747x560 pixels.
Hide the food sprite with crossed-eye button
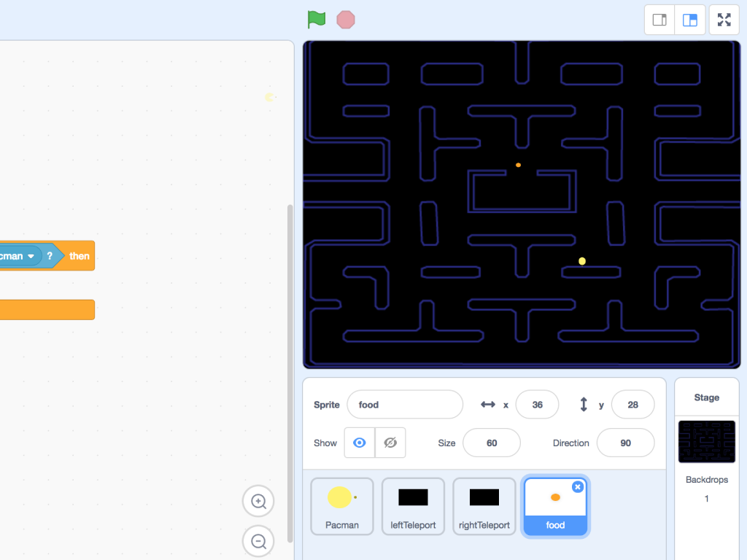[x=390, y=443]
